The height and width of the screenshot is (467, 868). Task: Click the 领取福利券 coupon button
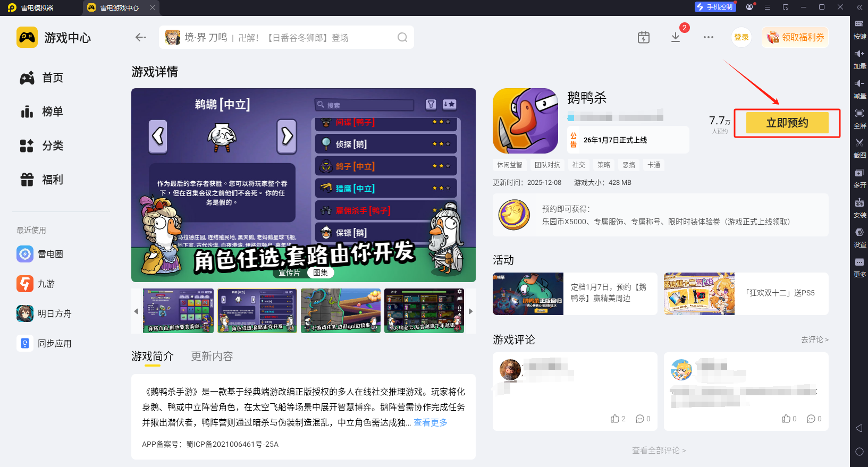(795, 37)
